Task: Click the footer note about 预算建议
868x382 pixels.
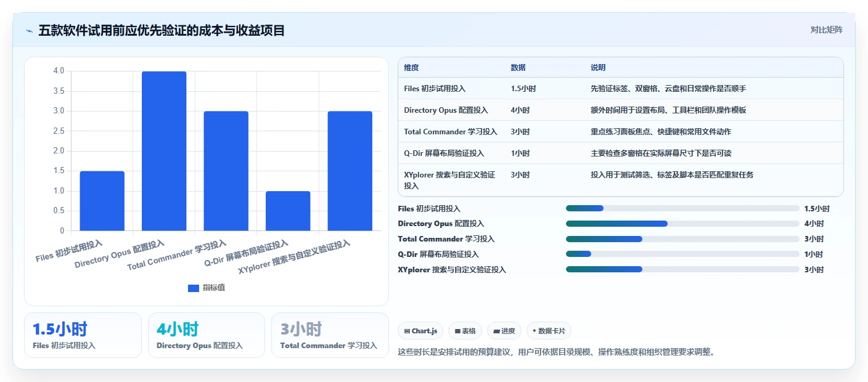Action: click(x=556, y=352)
